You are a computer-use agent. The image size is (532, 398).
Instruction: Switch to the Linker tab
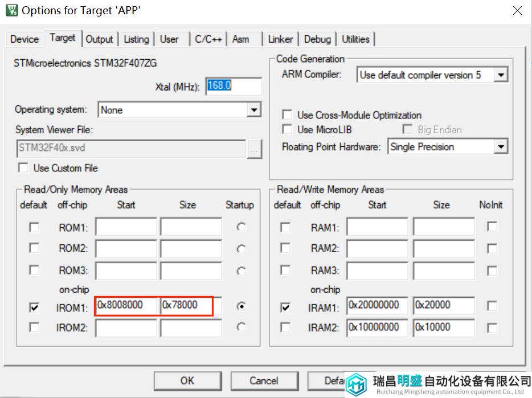281,39
